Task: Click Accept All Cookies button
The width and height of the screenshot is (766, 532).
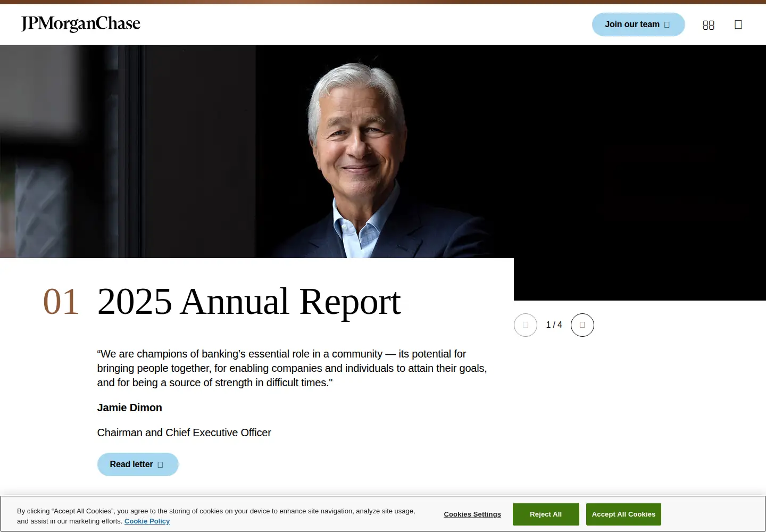Action: pyautogui.click(x=623, y=514)
